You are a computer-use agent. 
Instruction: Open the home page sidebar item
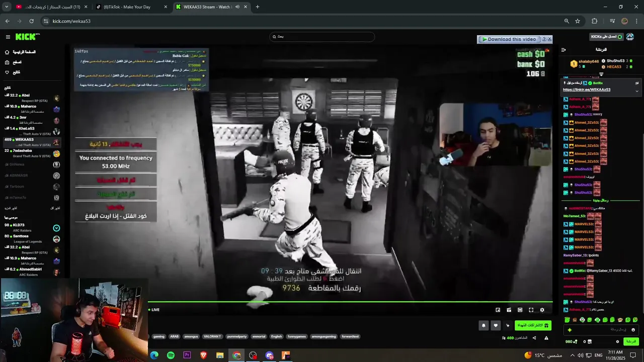[21, 52]
